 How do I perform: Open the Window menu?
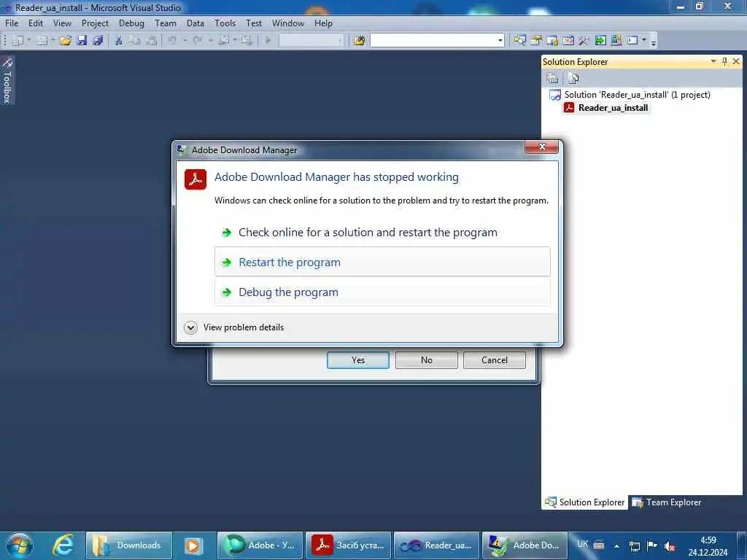(x=287, y=23)
